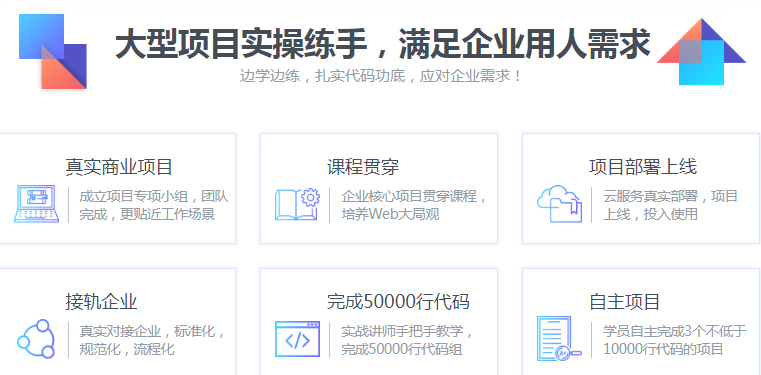Select the 自主项目 card title
The image size is (761, 375).
click(x=625, y=302)
